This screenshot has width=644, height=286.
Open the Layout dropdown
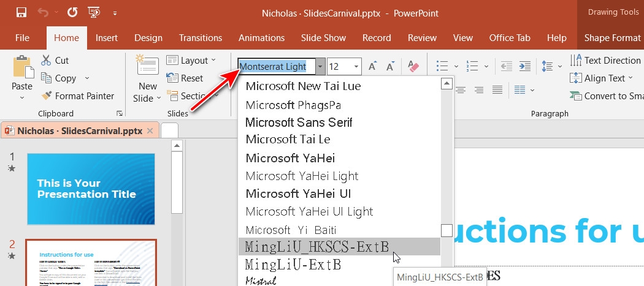coord(191,60)
